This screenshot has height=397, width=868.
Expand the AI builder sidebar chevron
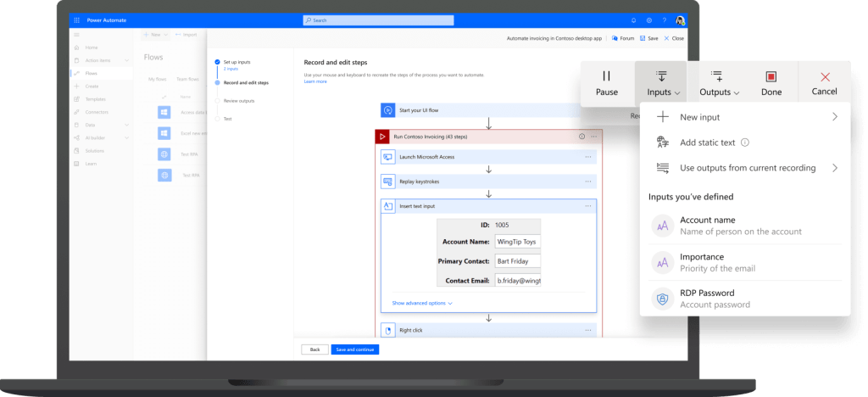point(127,138)
